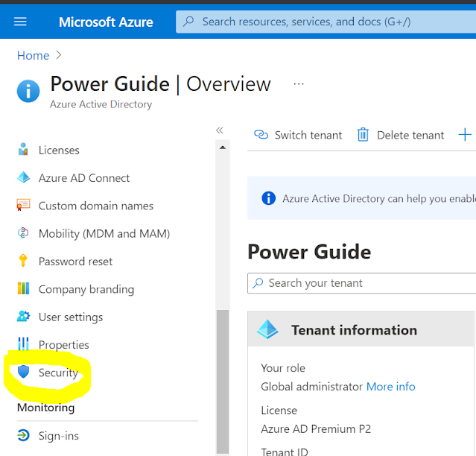Click the breadcrumb chevron after Home
476x456 pixels.
(x=59, y=55)
